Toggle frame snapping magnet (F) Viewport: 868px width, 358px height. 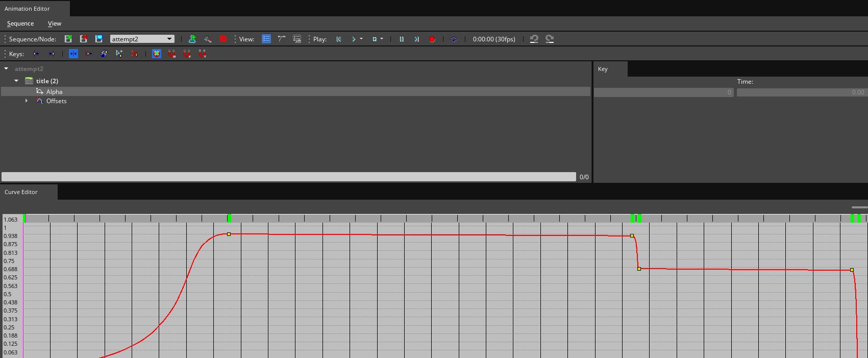click(187, 54)
